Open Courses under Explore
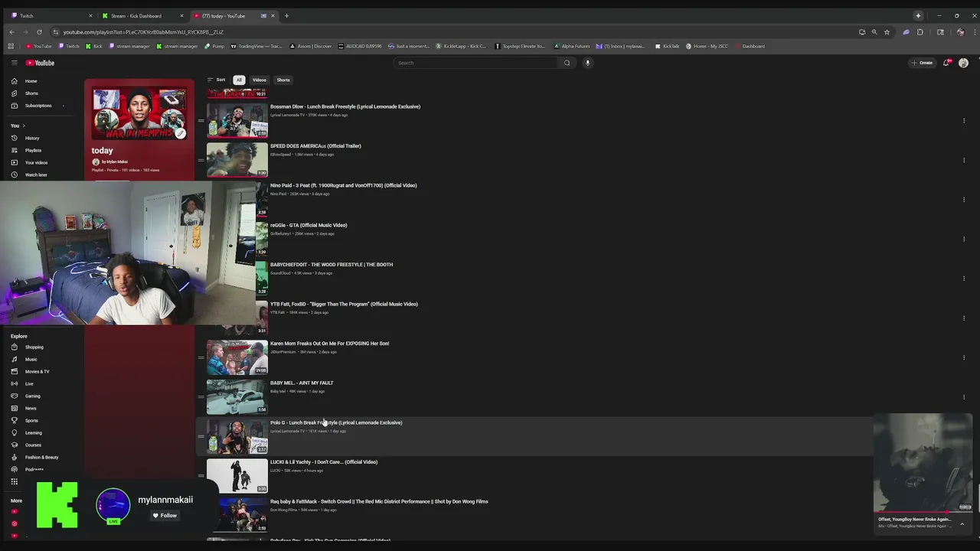This screenshot has height=551, width=980. pos(33,445)
